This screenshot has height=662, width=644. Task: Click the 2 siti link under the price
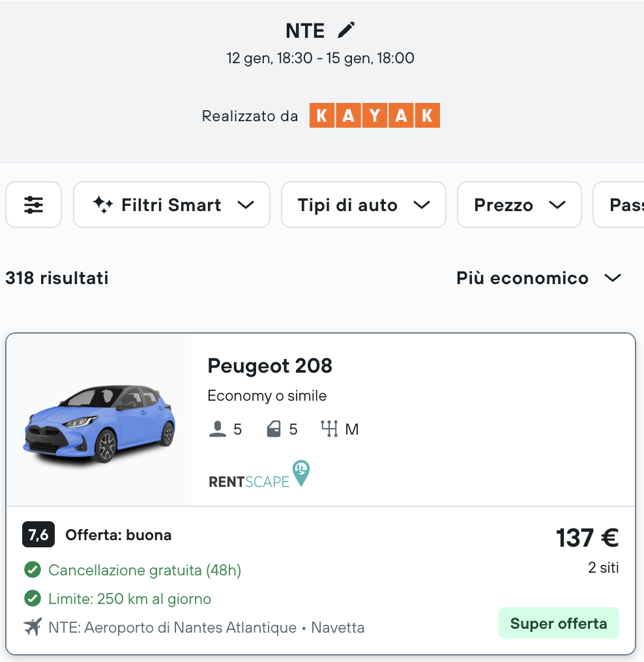pos(604,568)
